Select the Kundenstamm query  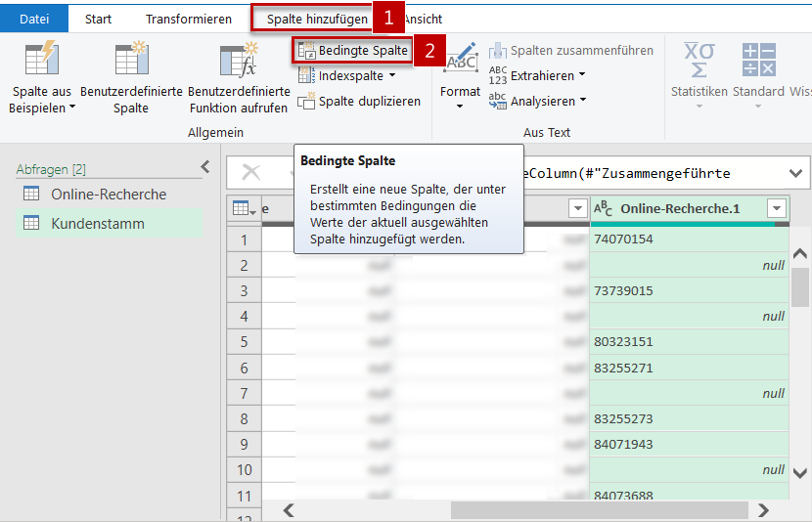(x=109, y=224)
